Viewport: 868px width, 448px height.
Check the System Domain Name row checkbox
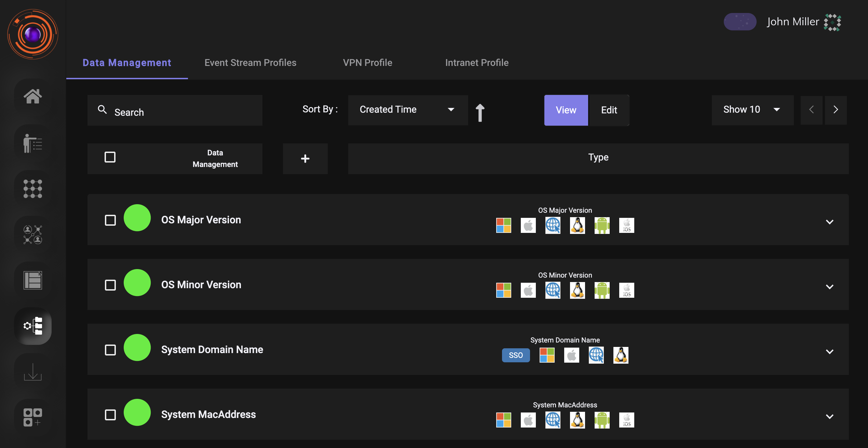tap(110, 350)
